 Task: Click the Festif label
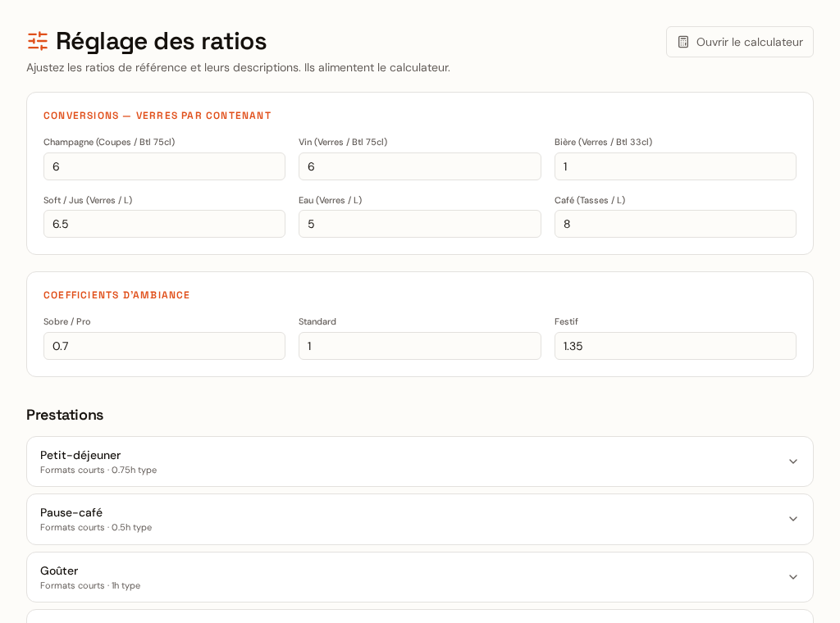pyautogui.click(x=566, y=321)
